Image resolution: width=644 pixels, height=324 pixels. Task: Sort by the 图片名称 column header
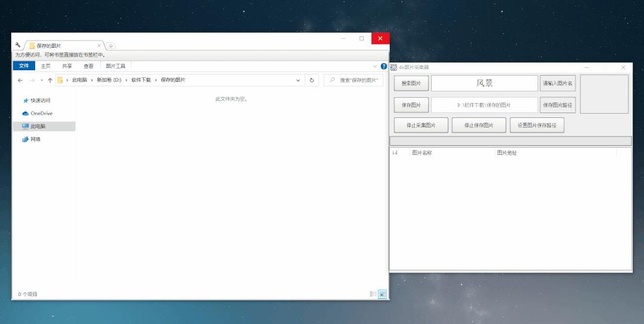tap(452, 152)
